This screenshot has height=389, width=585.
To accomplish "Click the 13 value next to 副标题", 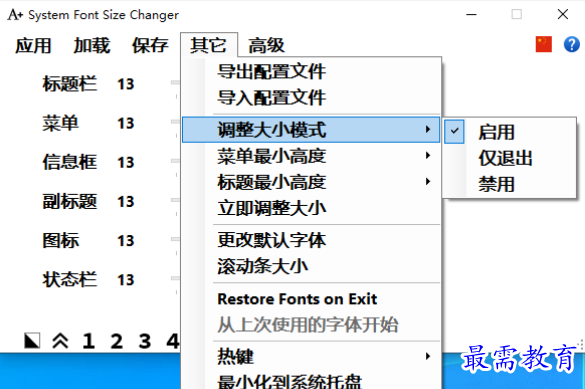I will pyautogui.click(x=126, y=201).
